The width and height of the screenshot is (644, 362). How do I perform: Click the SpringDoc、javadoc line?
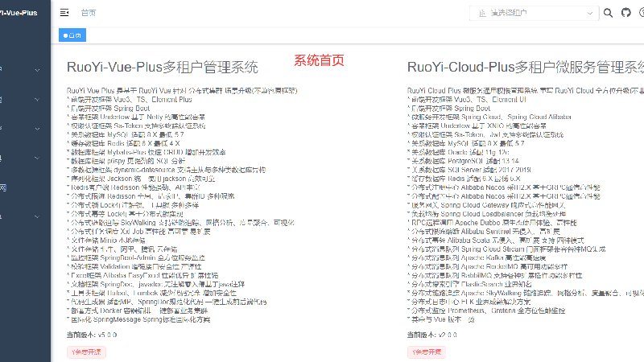(155, 284)
